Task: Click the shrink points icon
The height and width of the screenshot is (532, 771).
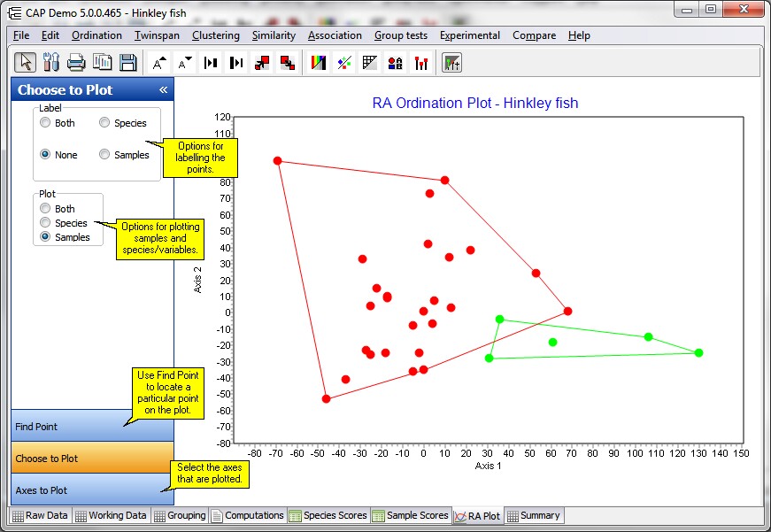Action: 288,63
